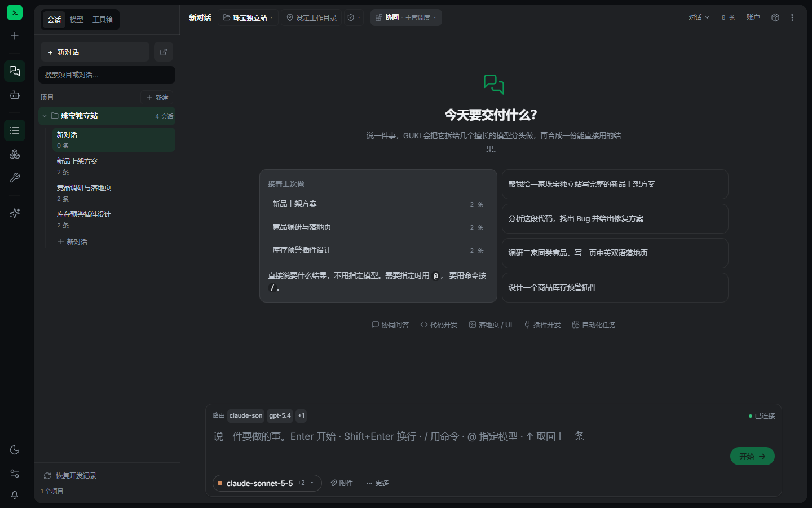Open the sliders settings icon

15,474
